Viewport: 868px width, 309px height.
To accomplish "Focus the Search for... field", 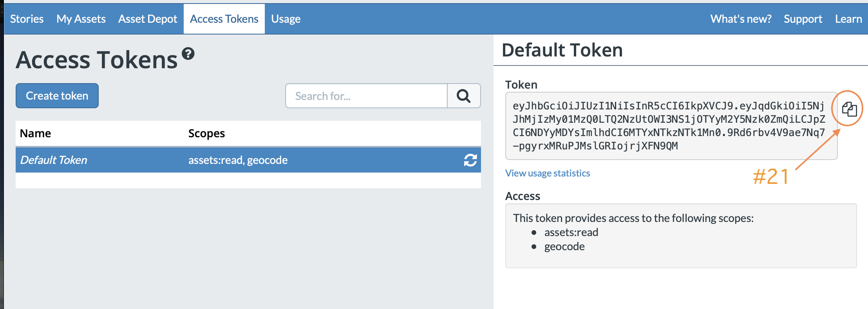I will (366, 96).
